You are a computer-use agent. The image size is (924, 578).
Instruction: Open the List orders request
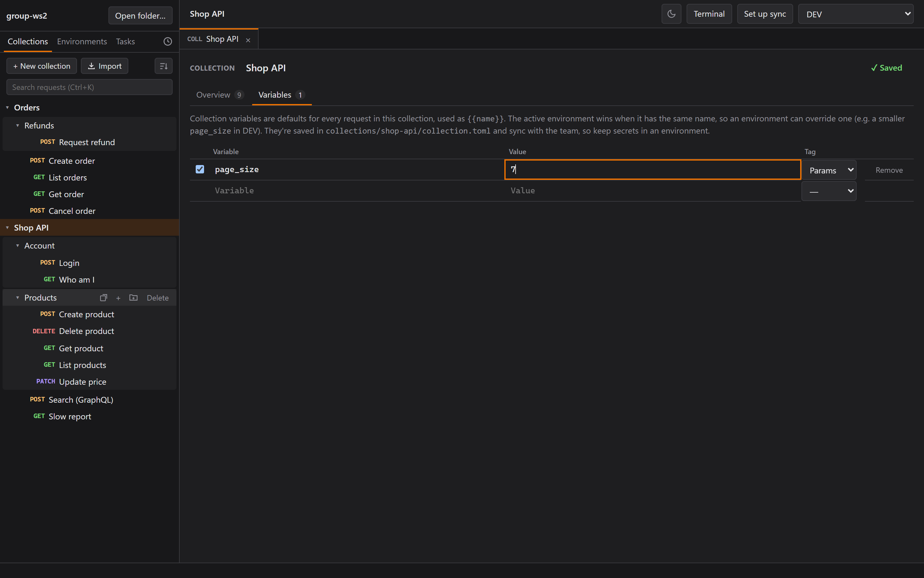(90, 178)
